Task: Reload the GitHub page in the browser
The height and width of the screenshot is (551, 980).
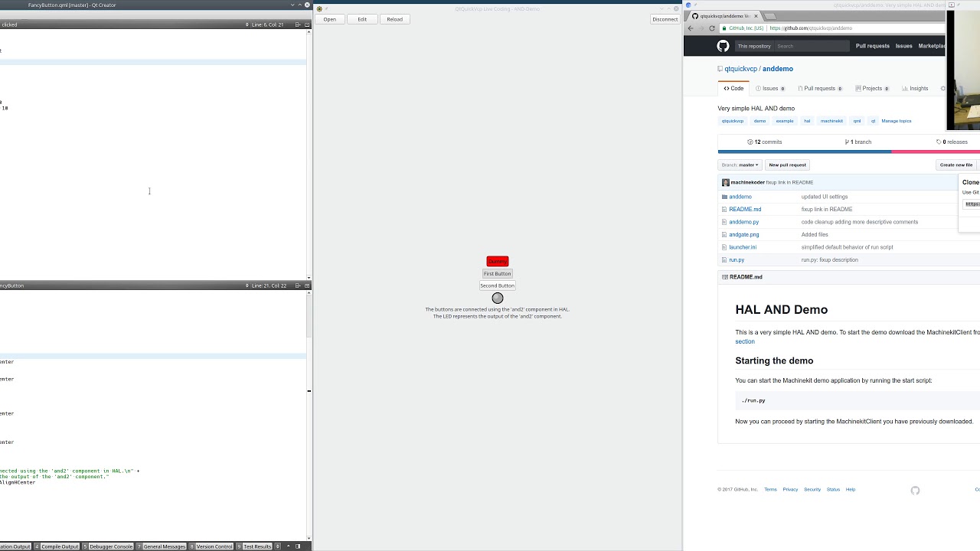Action: coord(712,28)
